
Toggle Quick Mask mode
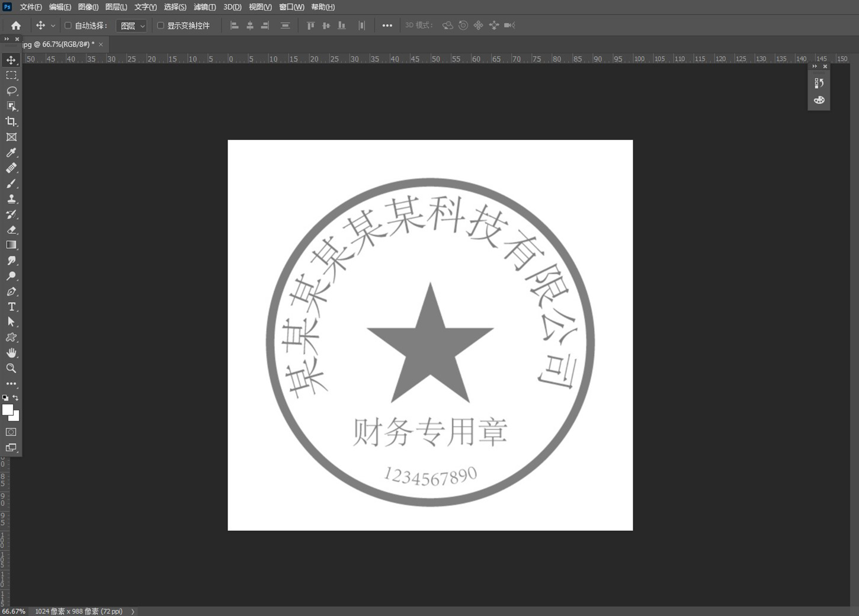click(11, 432)
